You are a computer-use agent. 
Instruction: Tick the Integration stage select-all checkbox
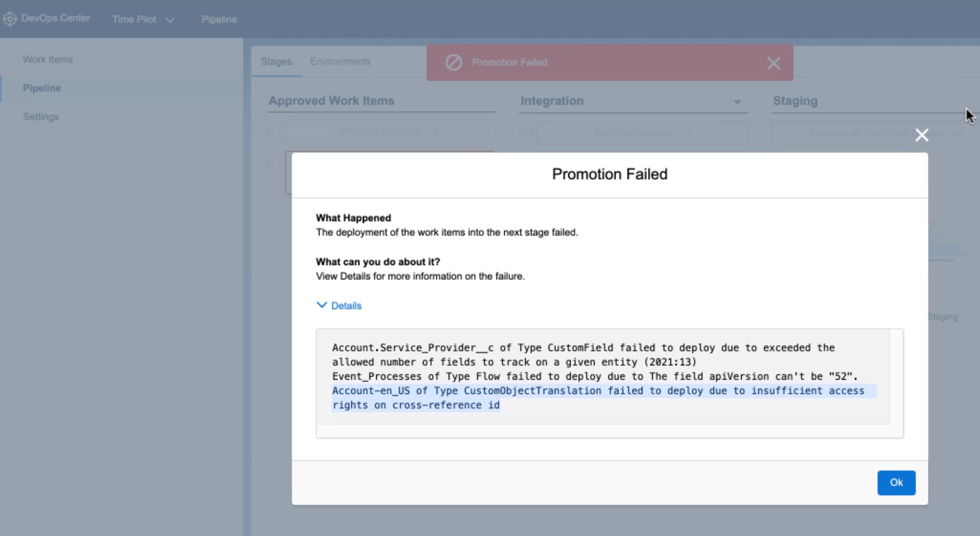[526, 133]
